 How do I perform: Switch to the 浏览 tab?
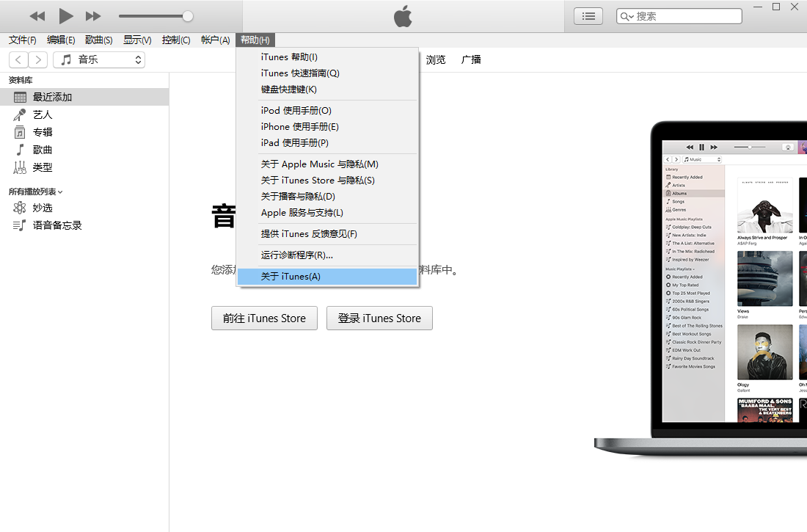click(435, 59)
